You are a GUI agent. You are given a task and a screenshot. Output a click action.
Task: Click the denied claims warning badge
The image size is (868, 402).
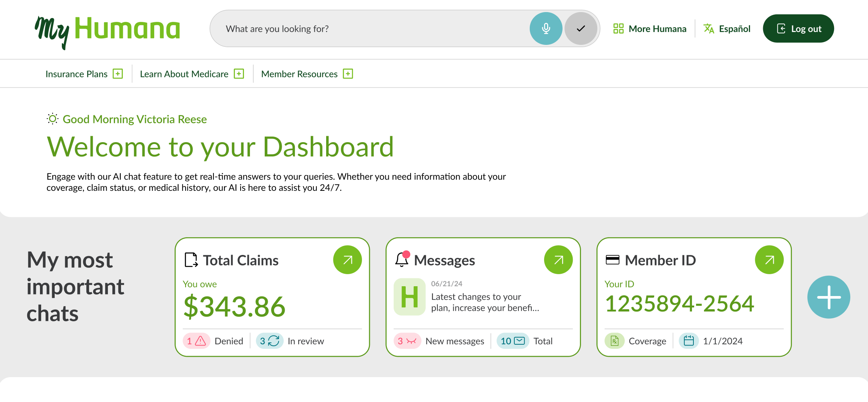tap(196, 341)
